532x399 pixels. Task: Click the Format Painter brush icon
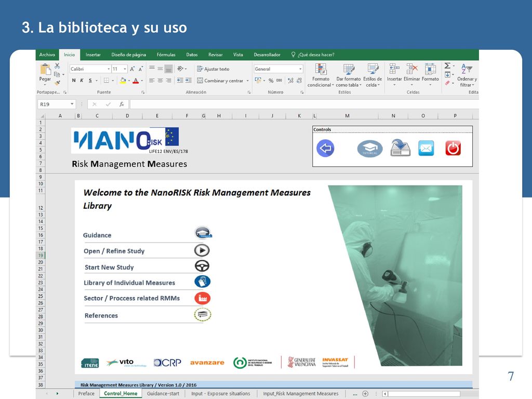[x=57, y=83]
